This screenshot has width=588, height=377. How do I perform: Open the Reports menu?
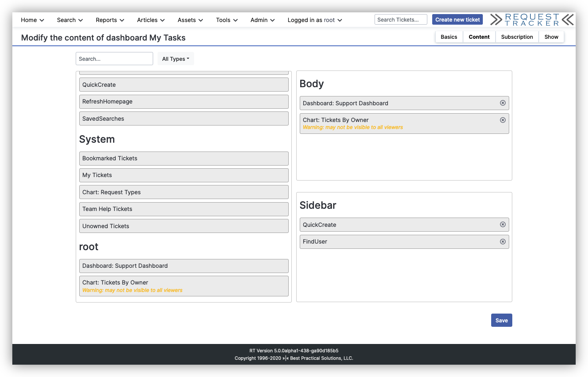coord(110,20)
